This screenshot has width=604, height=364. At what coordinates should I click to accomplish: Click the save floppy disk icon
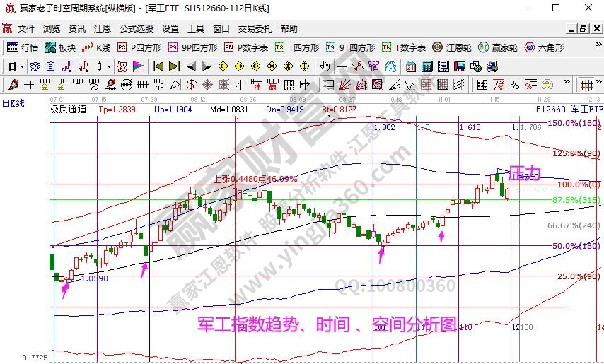tap(459, 66)
